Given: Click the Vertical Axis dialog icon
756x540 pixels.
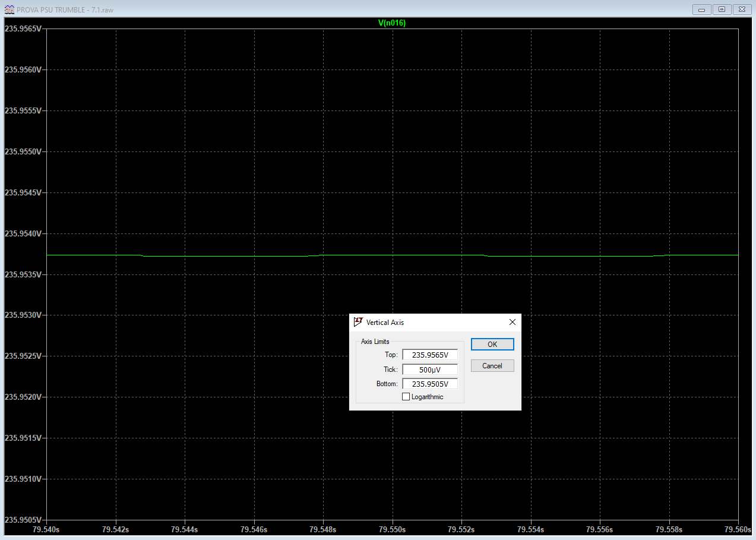Looking at the screenshot, I should pyautogui.click(x=358, y=322).
